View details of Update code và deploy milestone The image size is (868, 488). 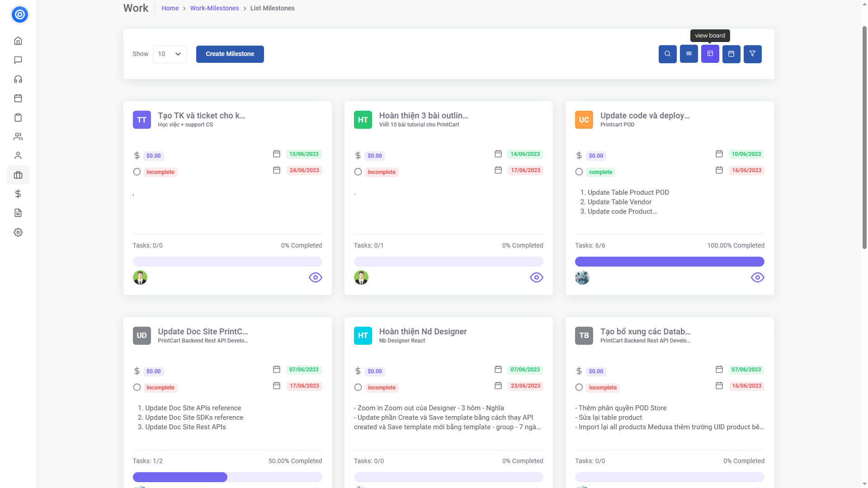click(757, 277)
